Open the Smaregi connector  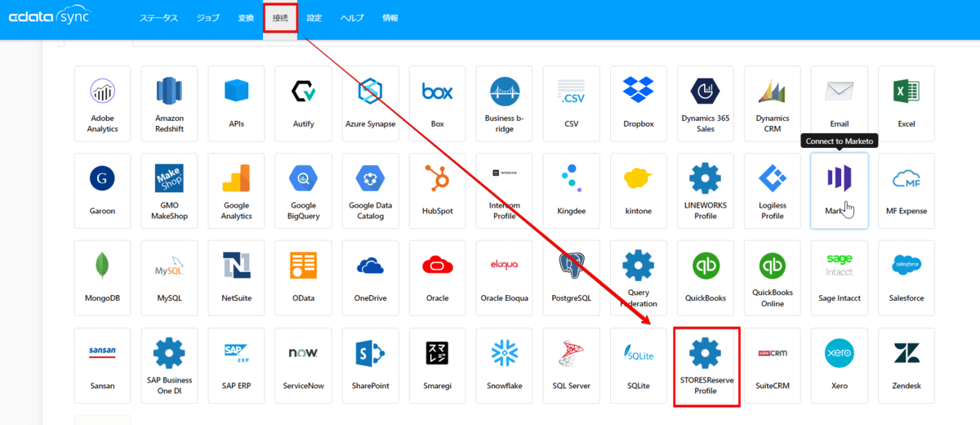(437, 365)
